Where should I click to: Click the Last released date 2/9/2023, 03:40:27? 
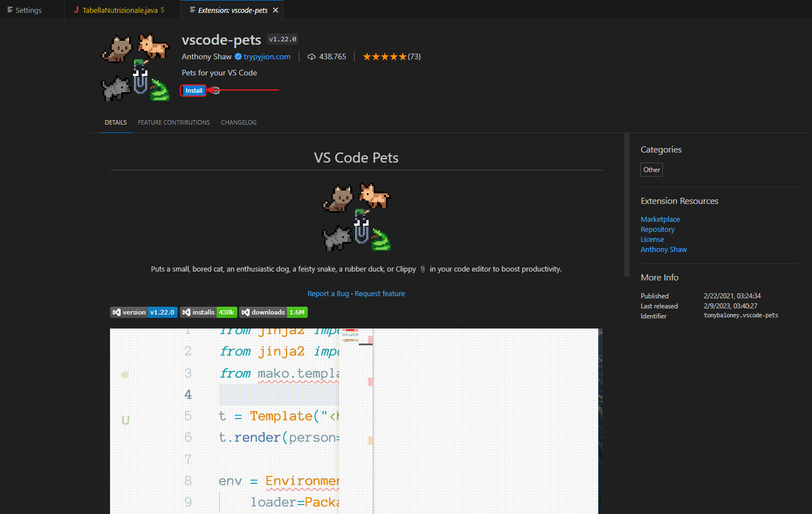point(730,306)
